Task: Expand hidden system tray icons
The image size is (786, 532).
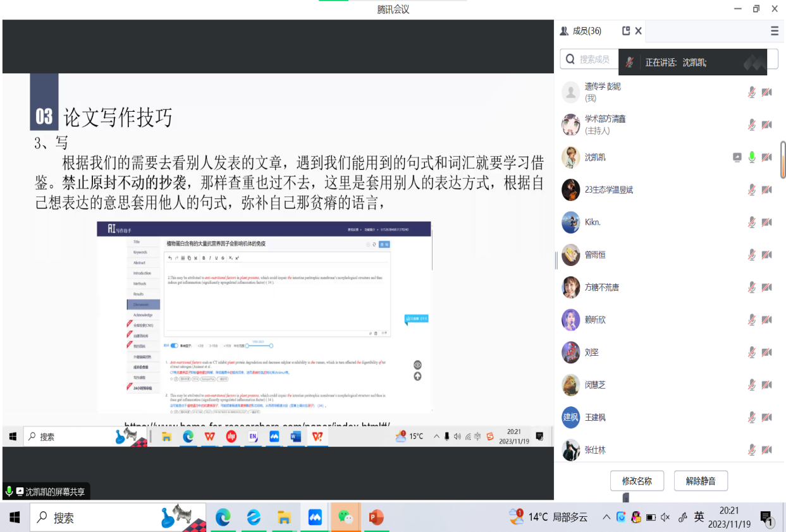Action: (606, 517)
